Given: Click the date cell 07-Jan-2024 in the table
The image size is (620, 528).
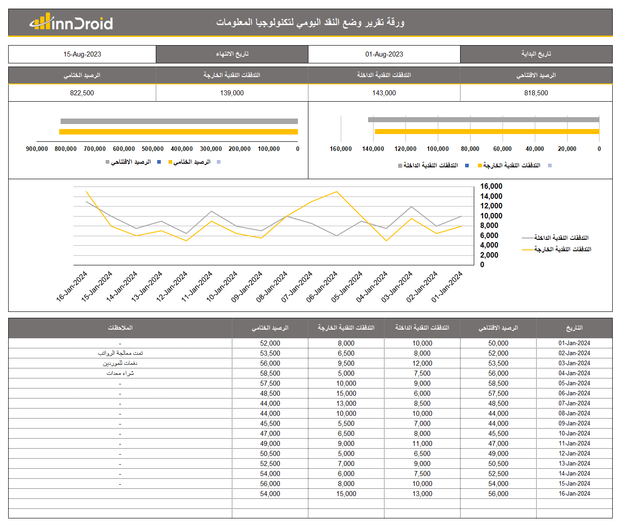Looking at the screenshot, I should pyautogui.click(x=574, y=403).
